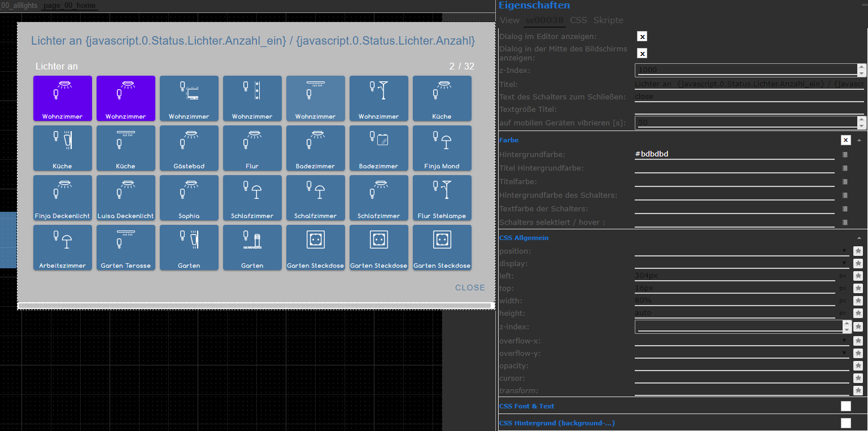Viewport: 868px width, 431px height.
Task: Click the Gästebad light tile
Action: click(x=189, y=148)
